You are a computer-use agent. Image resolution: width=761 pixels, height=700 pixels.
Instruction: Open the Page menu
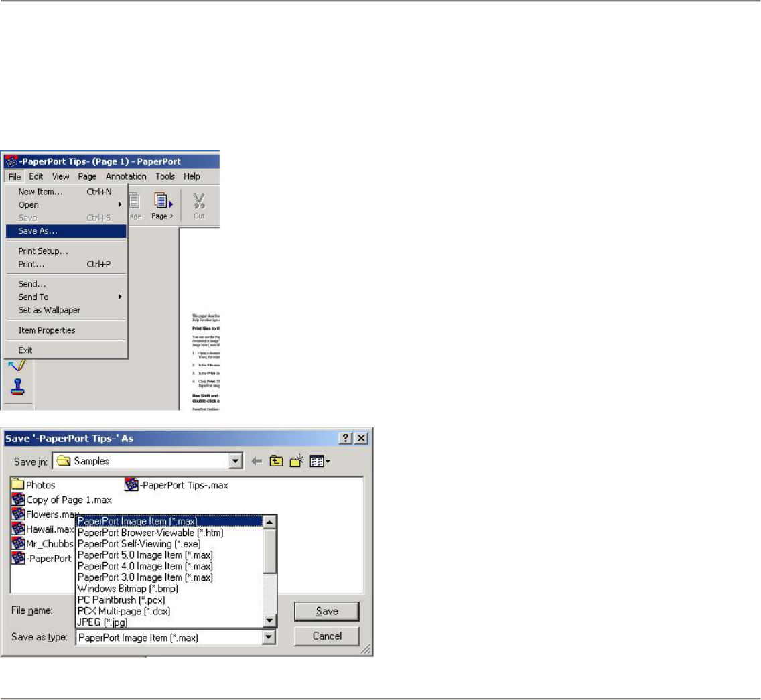click(x=87, y=176)
